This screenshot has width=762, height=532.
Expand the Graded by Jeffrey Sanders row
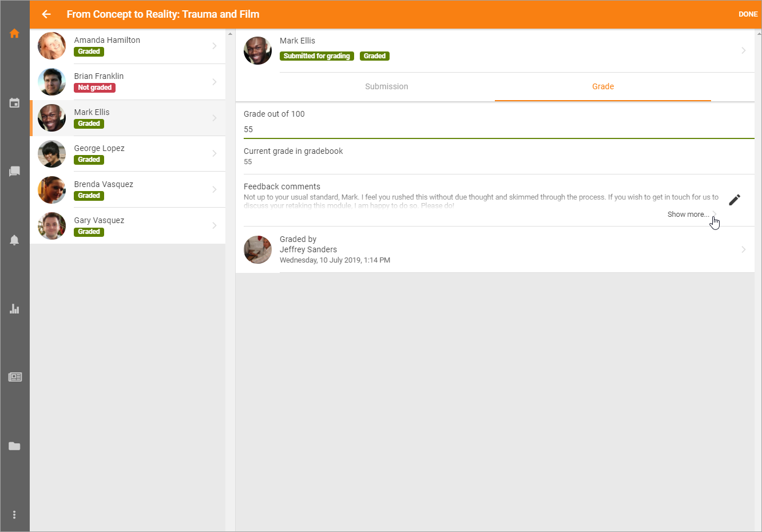coord(743,249)
